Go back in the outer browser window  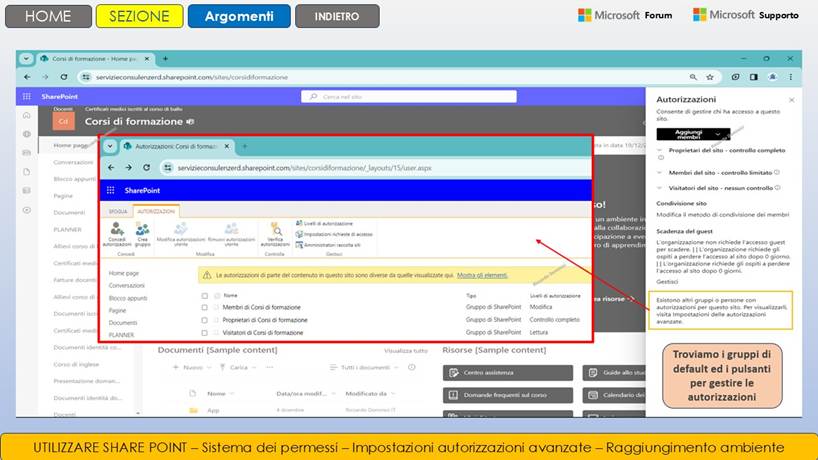coord(27,77)
